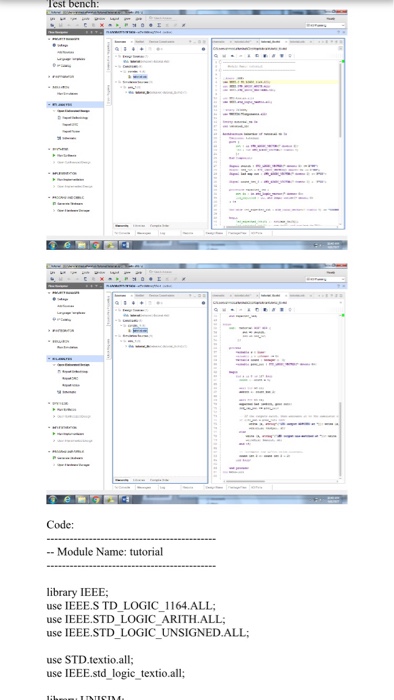Click Sources panel add plus icon, first screenshot
The width and height of the screenshot is (394, 700).
[x=141, y=49]
